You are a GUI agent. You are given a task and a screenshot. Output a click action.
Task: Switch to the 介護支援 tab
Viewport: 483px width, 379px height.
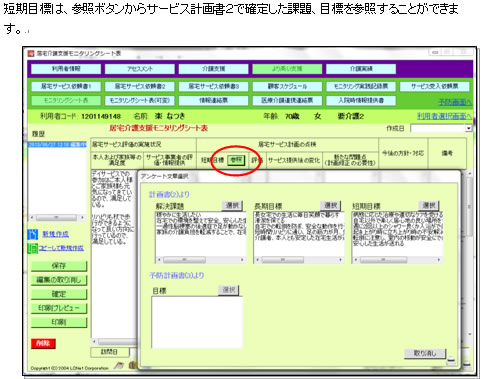click(x=213, y=69)
